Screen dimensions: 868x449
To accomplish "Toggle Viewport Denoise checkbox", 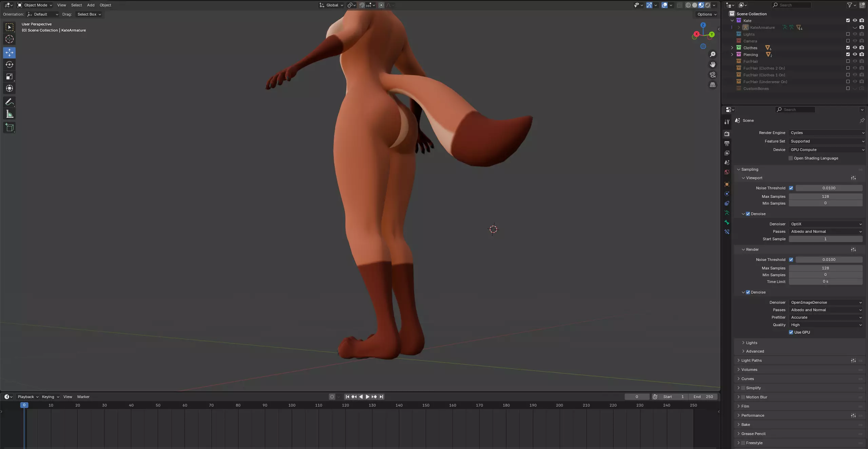I will pyautogui.click(x=748, y=214).
